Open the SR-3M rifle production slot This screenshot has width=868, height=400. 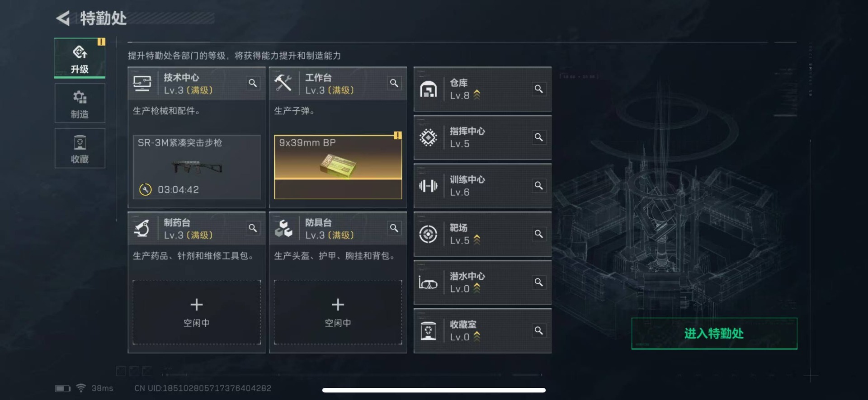(197, 167)
